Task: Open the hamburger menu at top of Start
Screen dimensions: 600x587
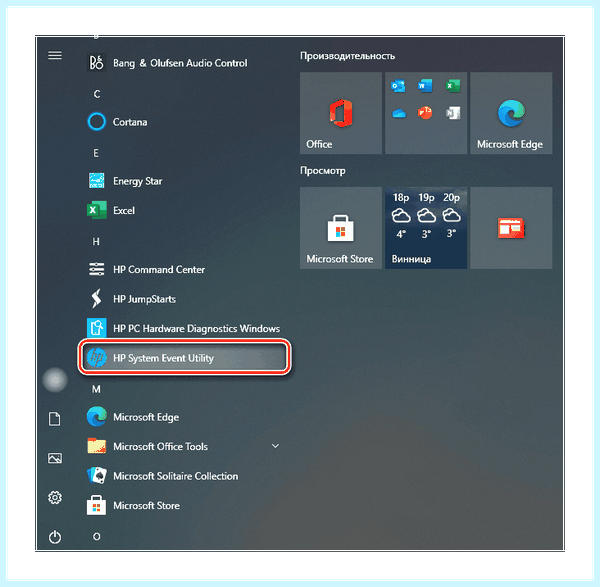Action: 55,55
